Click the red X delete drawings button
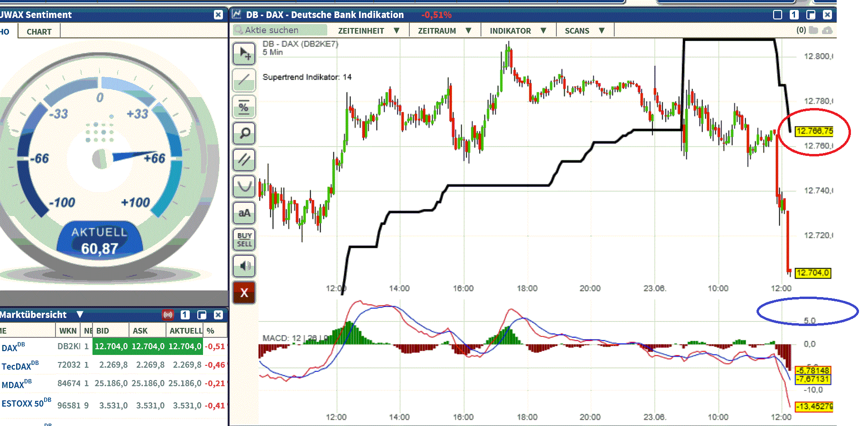This screenshot has height=426, width=868. 244,292
